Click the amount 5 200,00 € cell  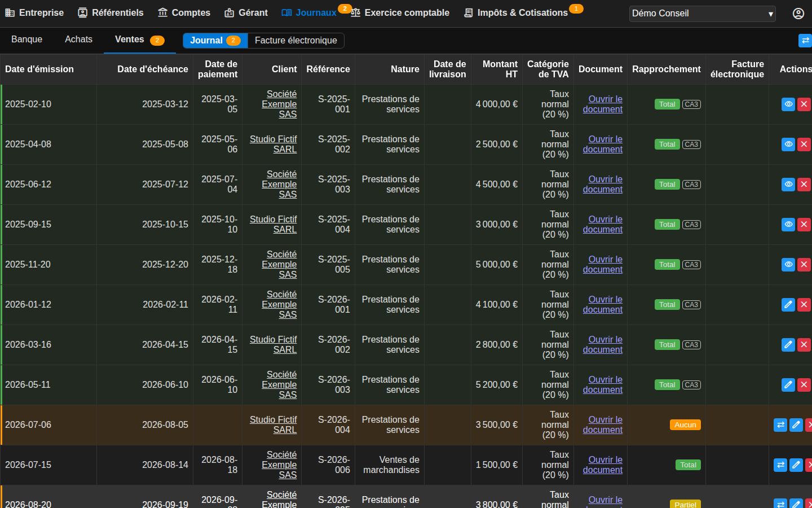coord(496,385)
